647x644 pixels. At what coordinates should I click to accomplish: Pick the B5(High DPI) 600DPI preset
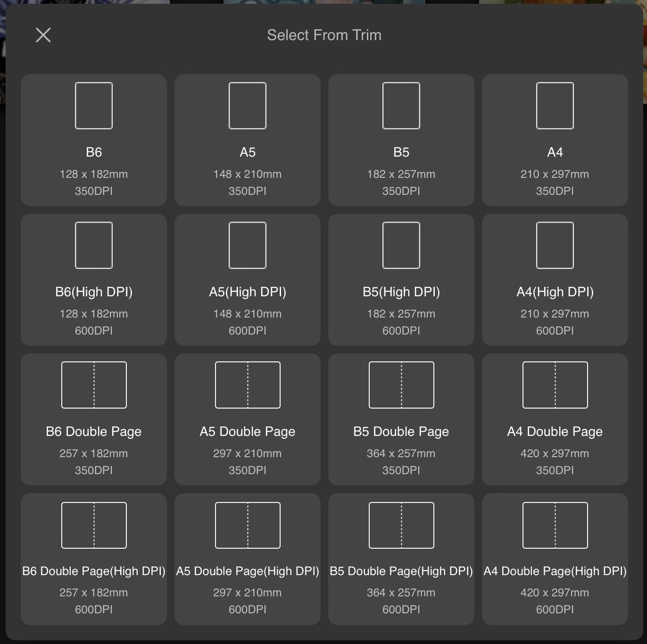tap(401, 280)
